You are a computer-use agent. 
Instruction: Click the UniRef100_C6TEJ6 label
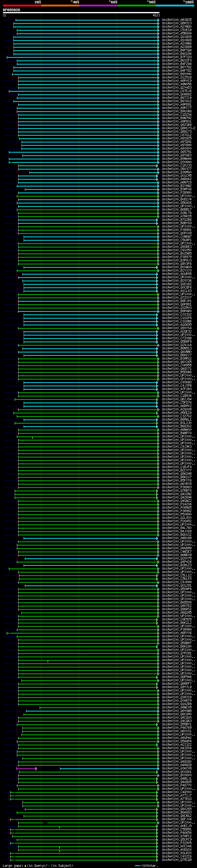pyautogui.click(x=177, y=91)
